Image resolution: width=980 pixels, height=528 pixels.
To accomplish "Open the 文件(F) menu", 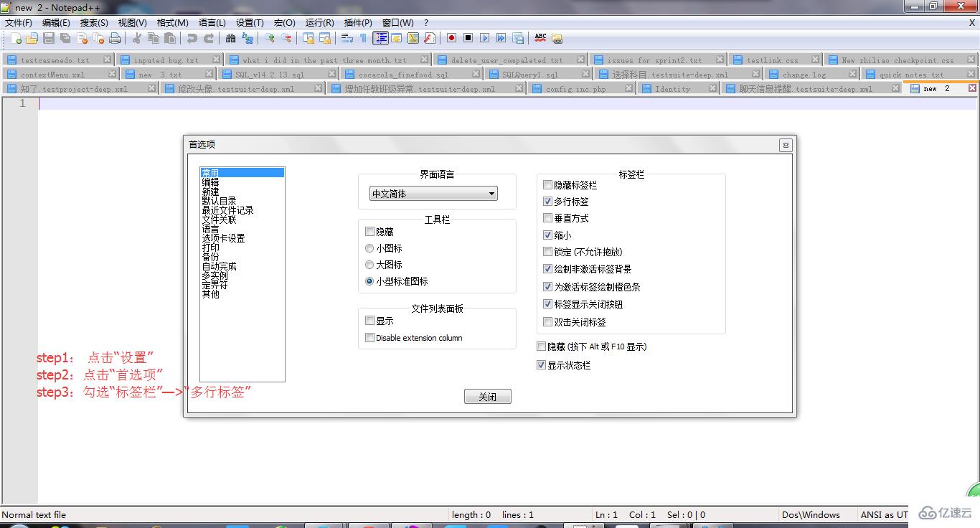I will (19, 23).
